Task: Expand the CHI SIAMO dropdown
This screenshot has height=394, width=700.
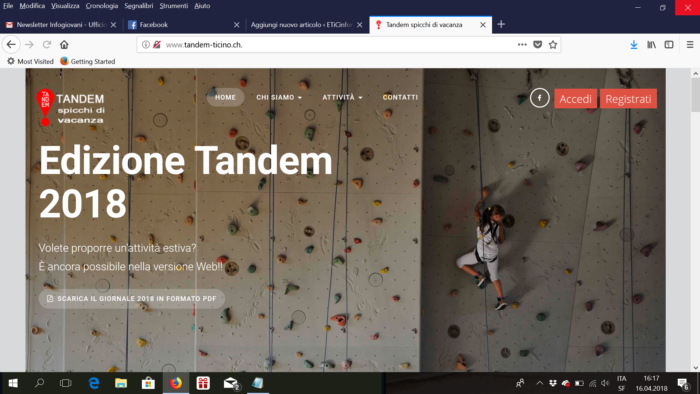Action: (x=279, y=97)
